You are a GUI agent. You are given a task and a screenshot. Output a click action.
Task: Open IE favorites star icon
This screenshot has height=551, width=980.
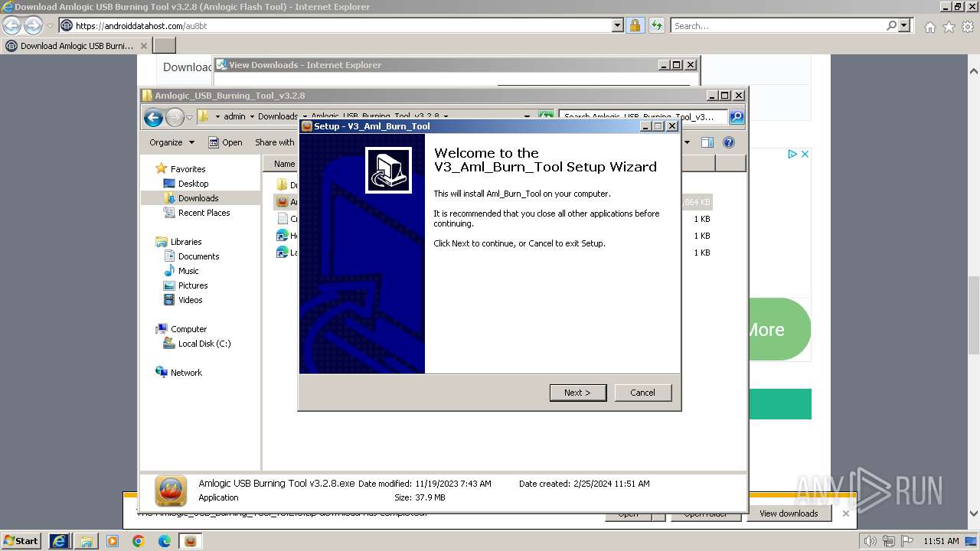949,27
